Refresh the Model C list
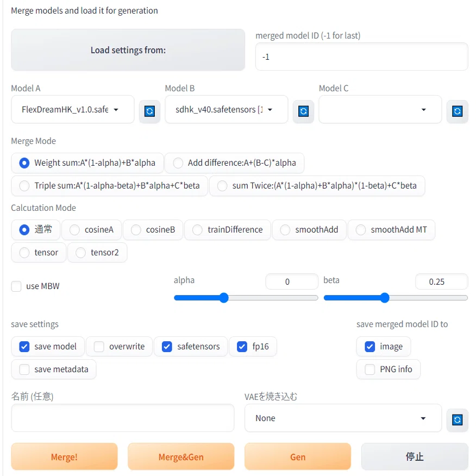 [x=457, y=111]
